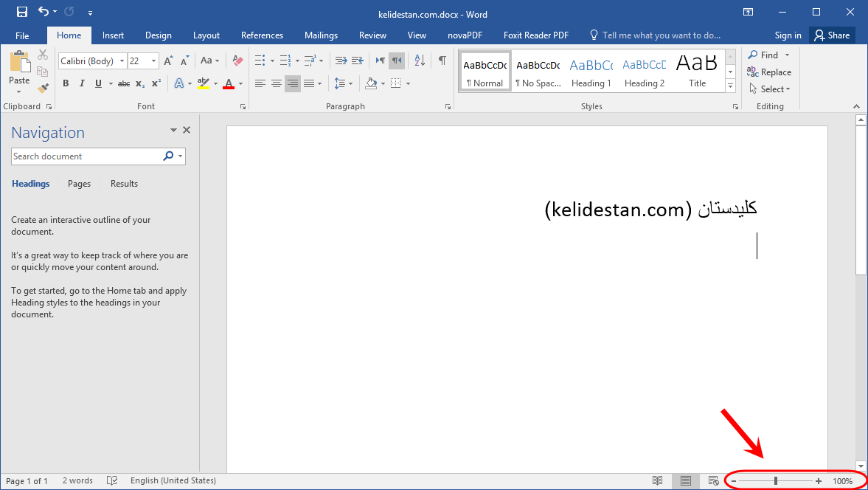The height and width of the screenshot is (490, 868).
Task: Center the paragraph text
Action: pyautogui.click(x=277, y=83)
